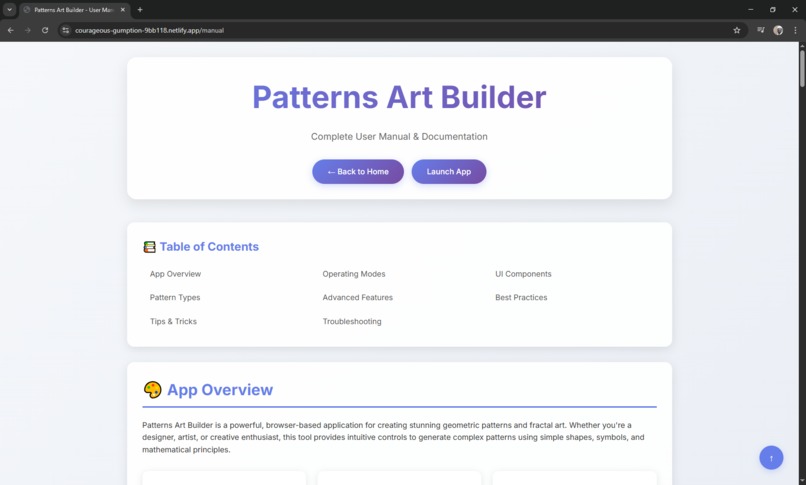
Task: Open the Chrome three-dot menu
Action: (795, 30)
